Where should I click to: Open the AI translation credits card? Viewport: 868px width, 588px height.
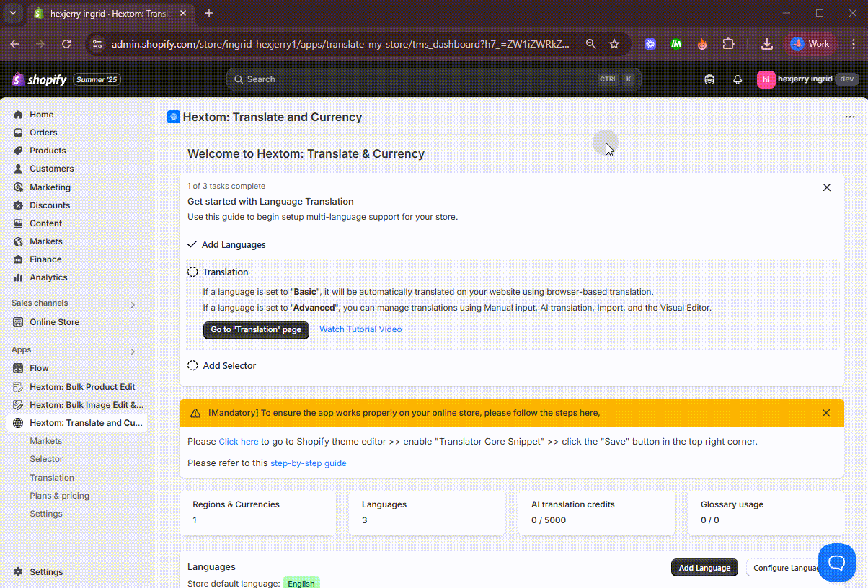click(x=596, y=512)
